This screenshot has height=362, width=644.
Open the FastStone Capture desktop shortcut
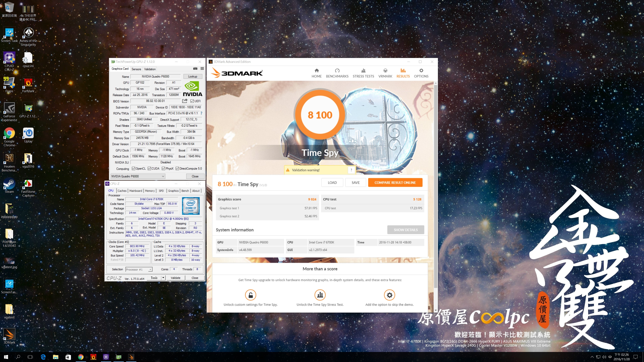pos(28,187)
